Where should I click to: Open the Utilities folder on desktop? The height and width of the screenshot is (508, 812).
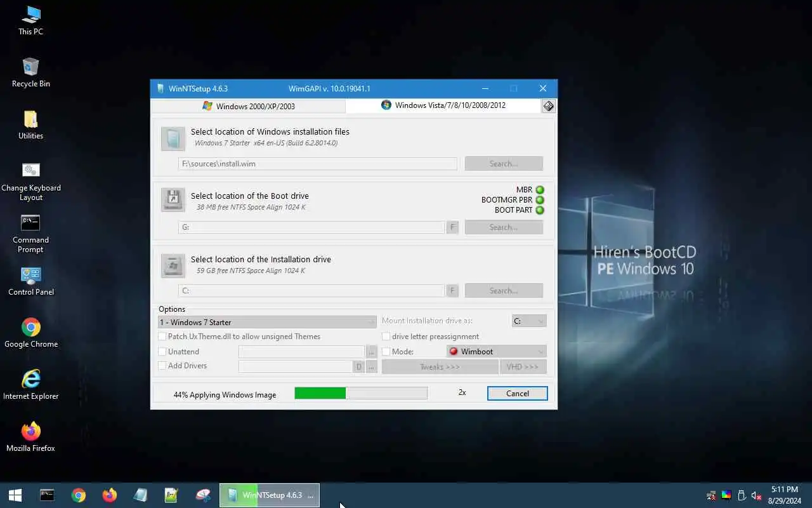30,124
